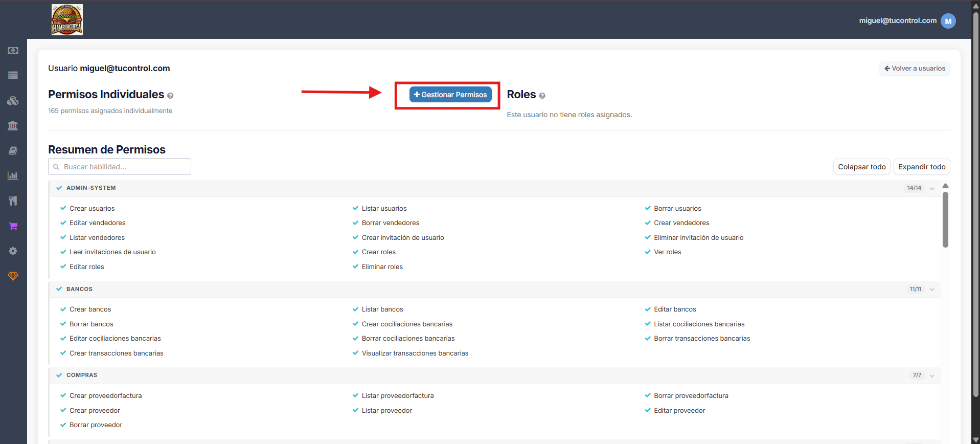Open the bar chart reports icon
The image size is (980, 444).
click(13, 175)
